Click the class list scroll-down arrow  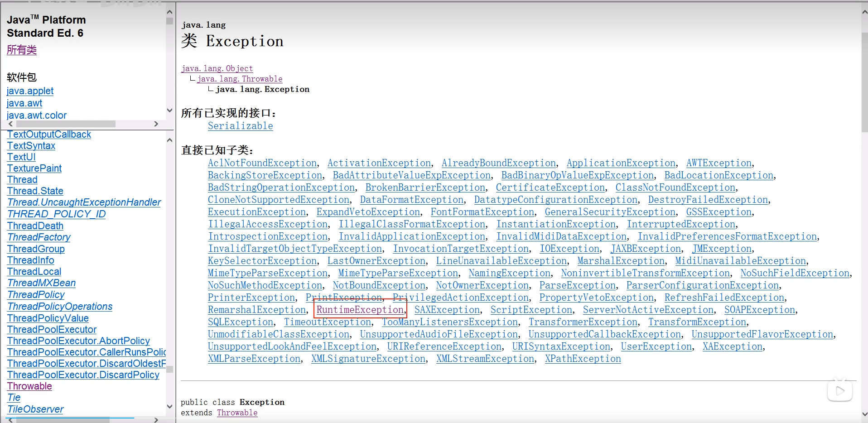coord(169,406)
